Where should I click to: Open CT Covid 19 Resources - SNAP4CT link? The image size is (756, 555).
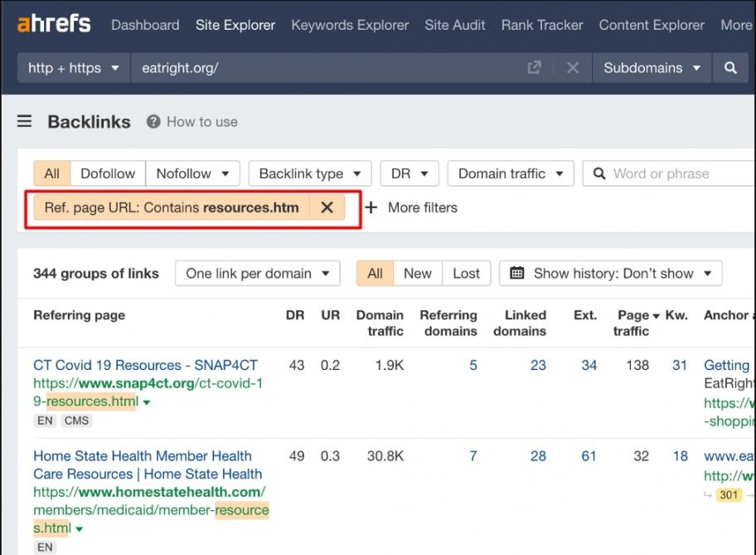point(146,365)
